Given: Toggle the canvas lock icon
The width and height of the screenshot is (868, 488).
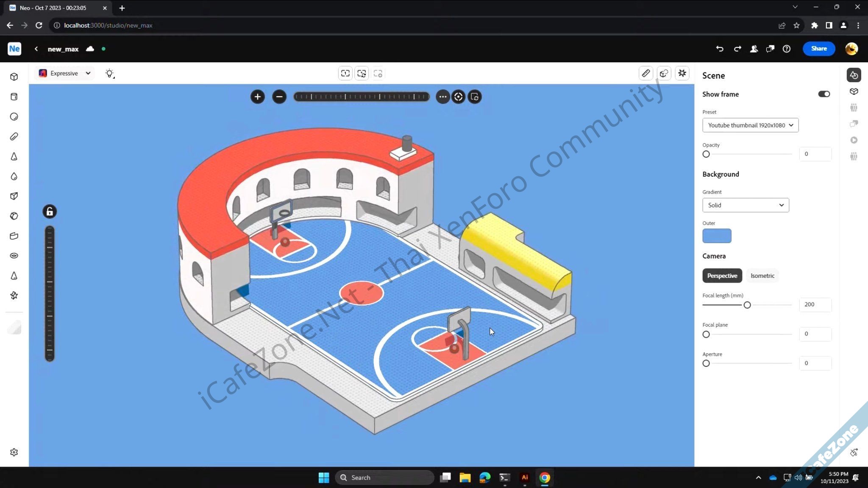Looking at the screenshot, I should [50, 211].
